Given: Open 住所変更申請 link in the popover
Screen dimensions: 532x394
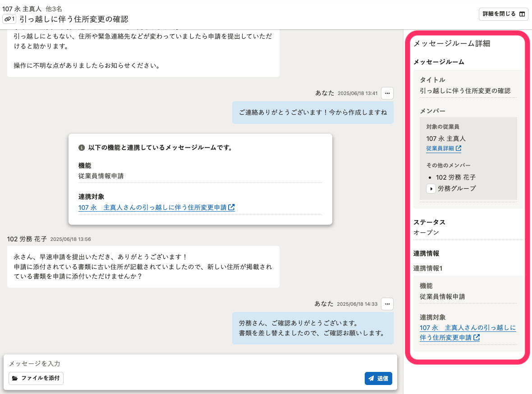Looking at the screenshot, I should [x=152, y=208].
